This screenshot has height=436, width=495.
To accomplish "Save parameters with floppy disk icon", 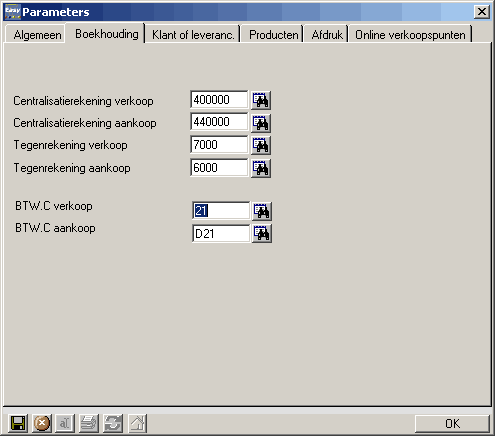I will [x=18, y=423].
